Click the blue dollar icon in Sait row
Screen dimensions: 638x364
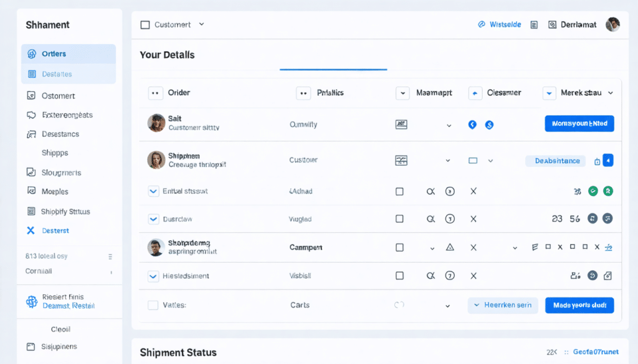point(489,124)
